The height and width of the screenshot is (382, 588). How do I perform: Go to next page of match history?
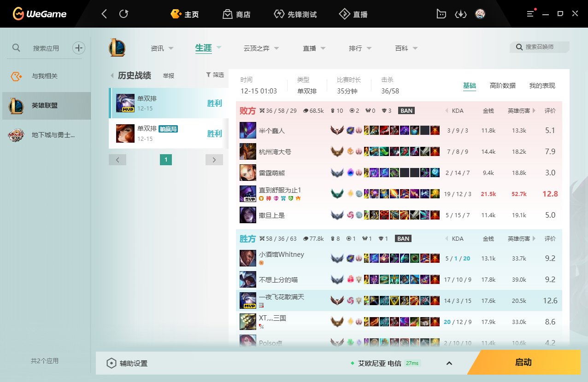pos(214,160)
